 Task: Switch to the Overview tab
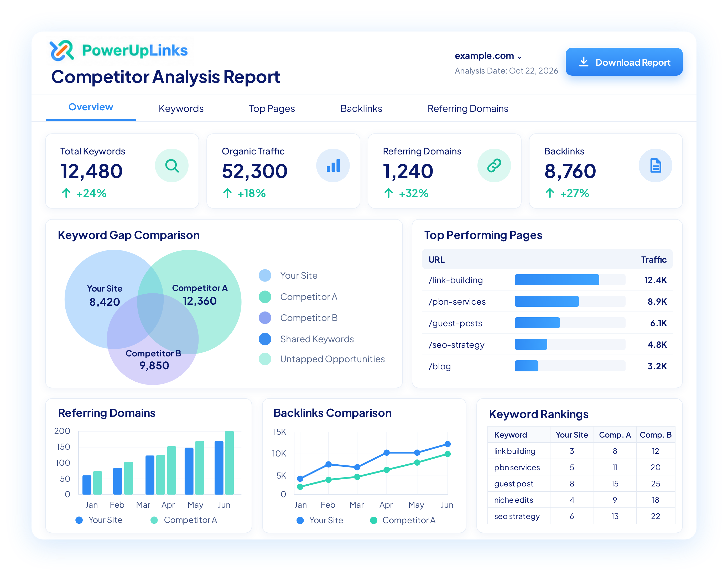(x=91, y=107)
